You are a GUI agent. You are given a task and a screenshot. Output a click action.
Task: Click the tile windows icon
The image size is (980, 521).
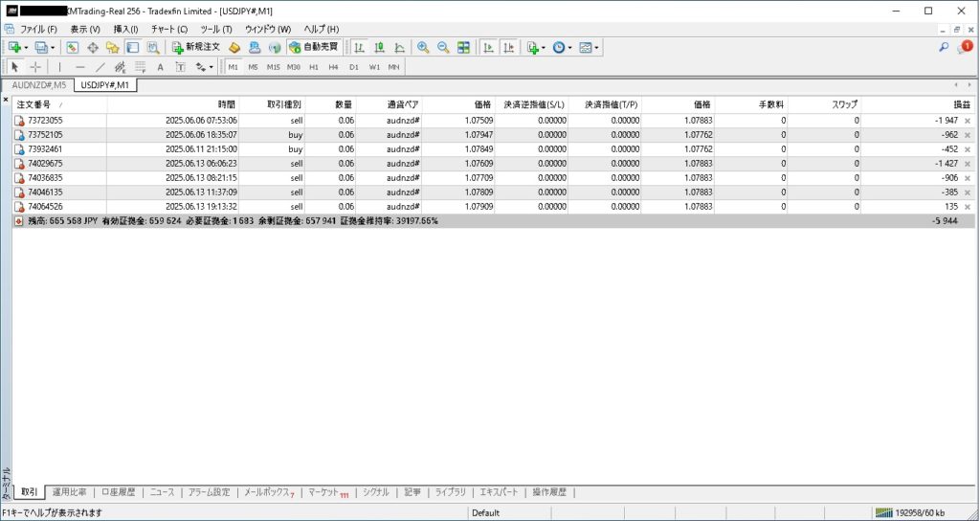point(464,47)
